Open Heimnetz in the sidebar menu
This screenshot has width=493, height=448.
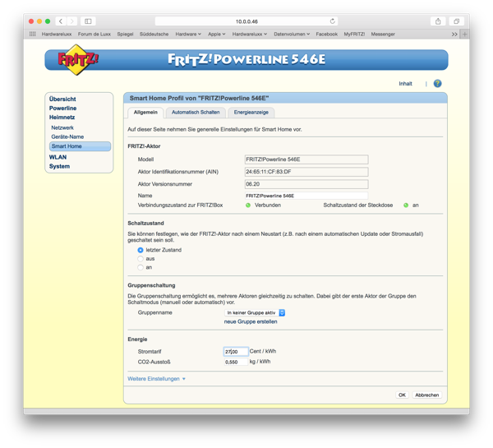click(x=62, y=118)
